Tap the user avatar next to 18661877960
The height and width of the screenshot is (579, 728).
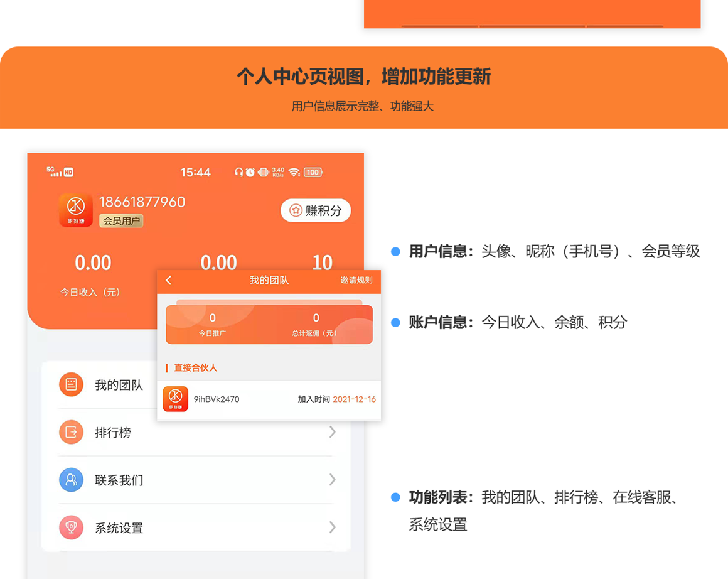(75, 210)
